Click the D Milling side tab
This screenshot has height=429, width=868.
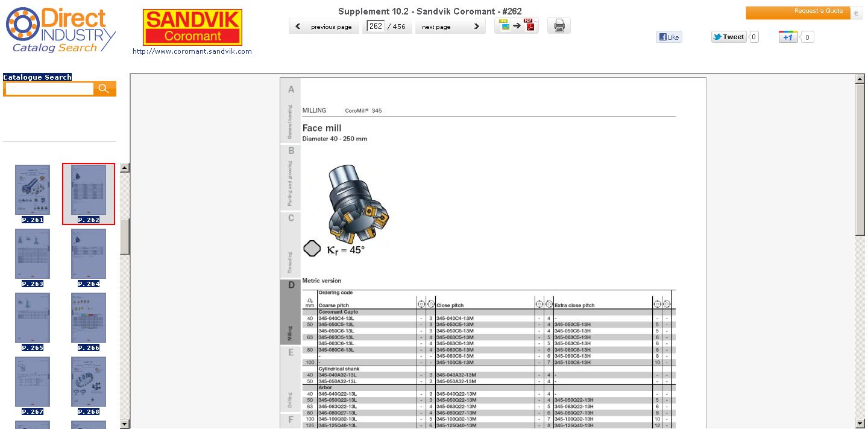[291, 312]
